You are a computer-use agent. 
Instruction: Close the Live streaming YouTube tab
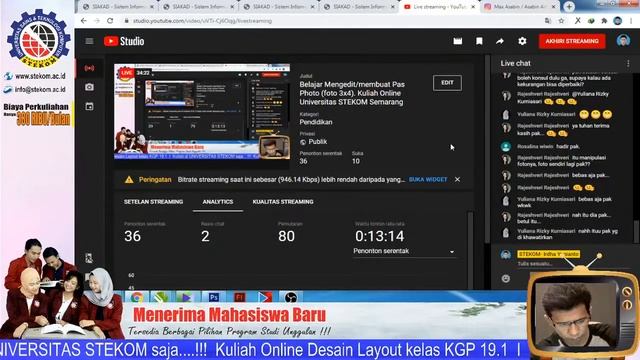[x=473, y=7]
